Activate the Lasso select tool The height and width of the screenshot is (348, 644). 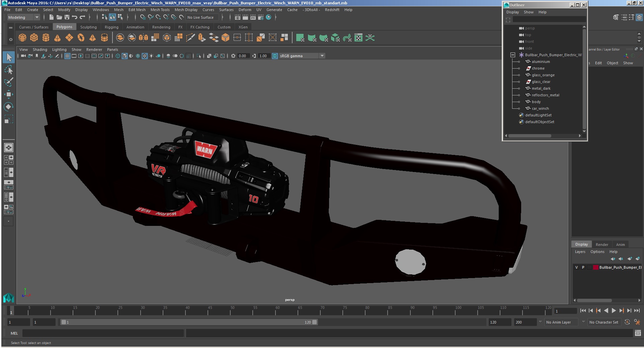coord(9,70)
